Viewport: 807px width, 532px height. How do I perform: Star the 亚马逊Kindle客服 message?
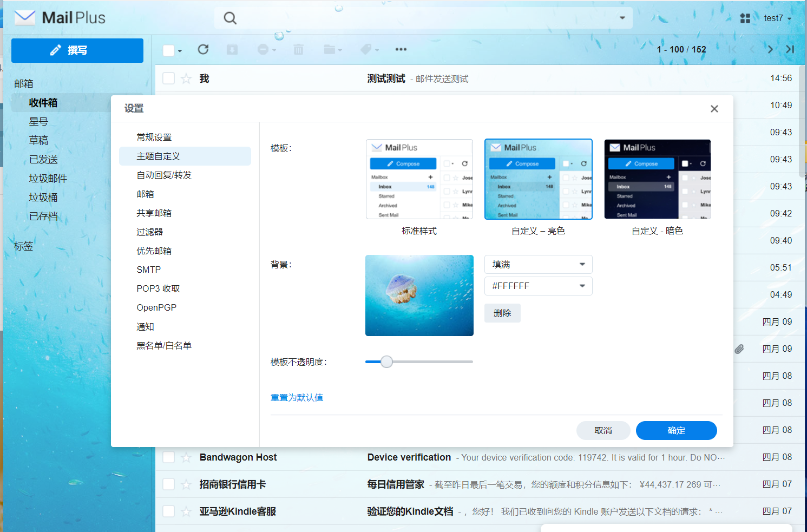186,512
